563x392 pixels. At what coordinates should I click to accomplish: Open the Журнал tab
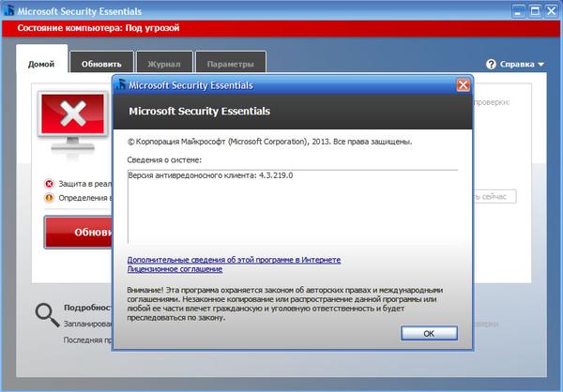click(164, 64)
